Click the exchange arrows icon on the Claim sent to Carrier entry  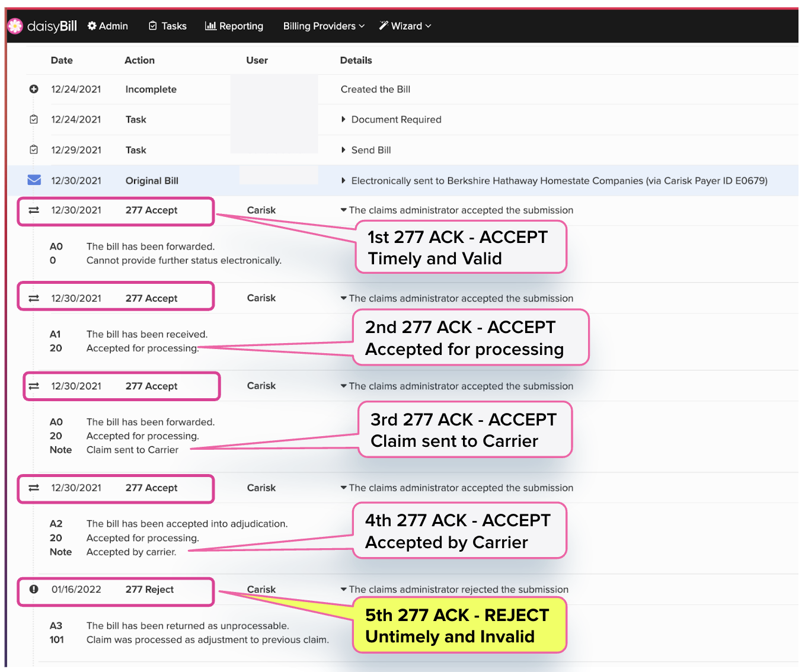click(x=34, y=386)
